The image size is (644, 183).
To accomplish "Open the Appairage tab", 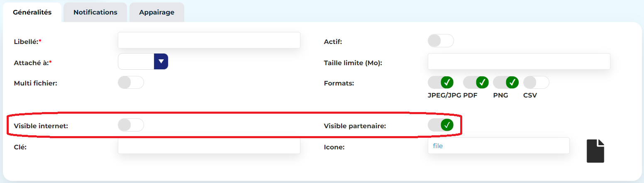I will [x=157, y=12].
